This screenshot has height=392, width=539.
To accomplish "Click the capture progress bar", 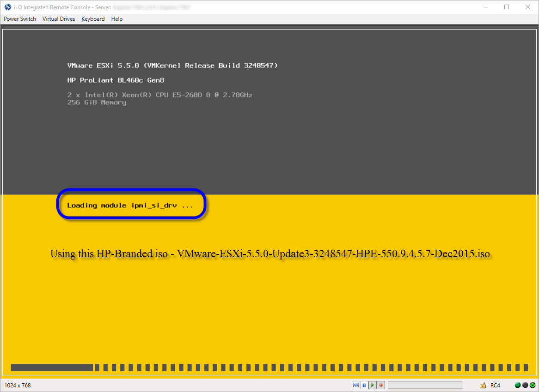I will [x=425, y=385].
